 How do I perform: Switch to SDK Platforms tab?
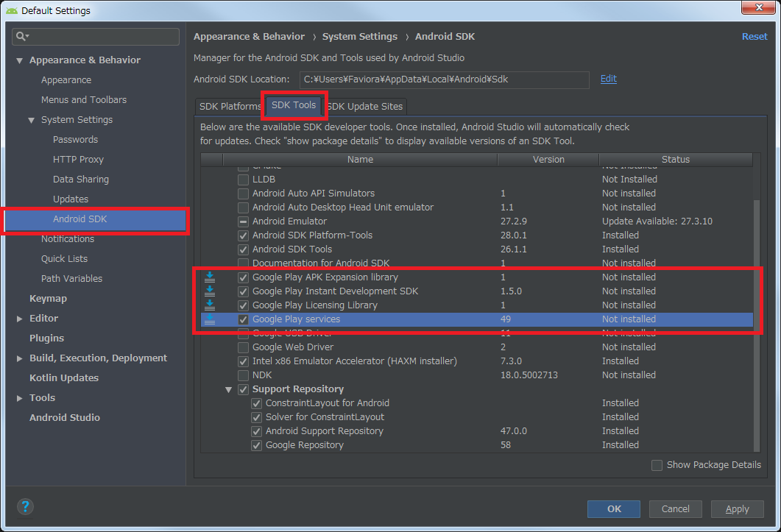229,107
